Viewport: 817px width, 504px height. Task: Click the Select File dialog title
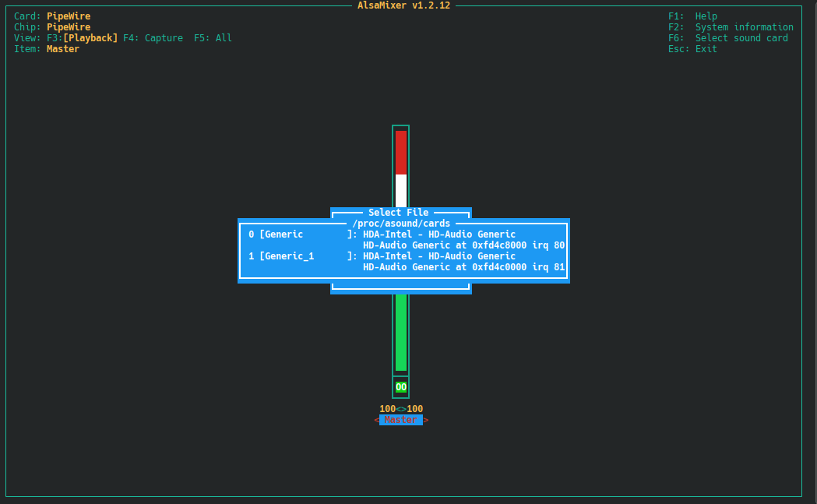(398, 213)
